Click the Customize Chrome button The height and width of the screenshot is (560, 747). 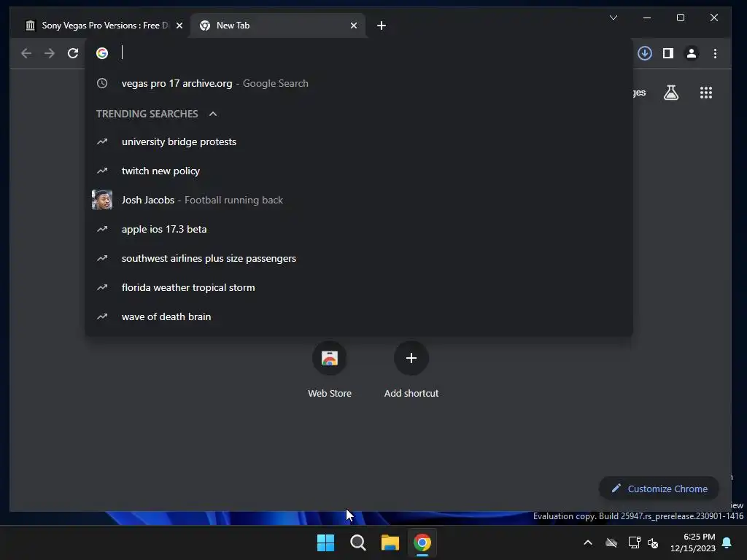click(659, 489)
